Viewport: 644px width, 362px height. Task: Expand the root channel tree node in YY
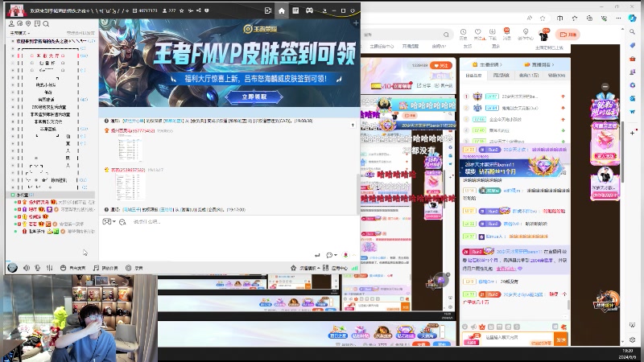click(13, 41)
